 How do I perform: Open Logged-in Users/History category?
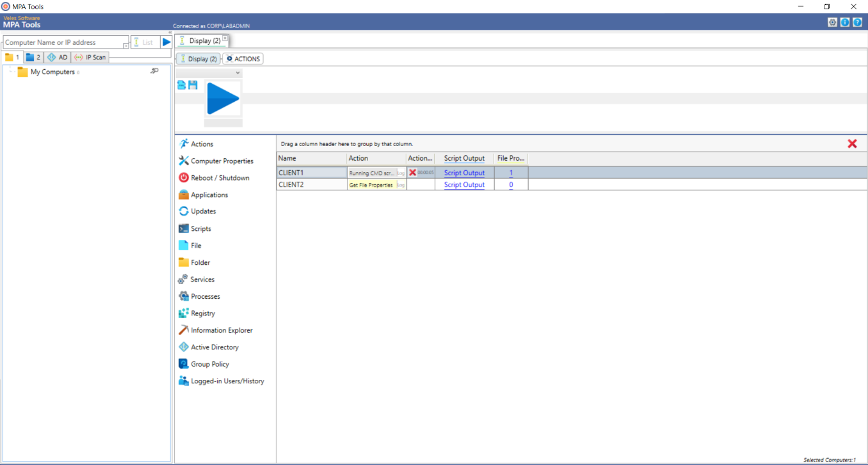pyautogui.click(x=221, y=381)
